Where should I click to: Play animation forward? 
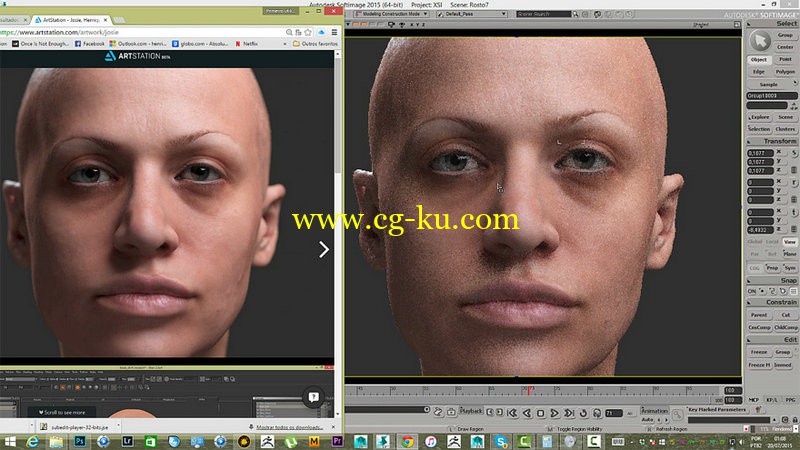pyautogui.click(x=555, y=413)
